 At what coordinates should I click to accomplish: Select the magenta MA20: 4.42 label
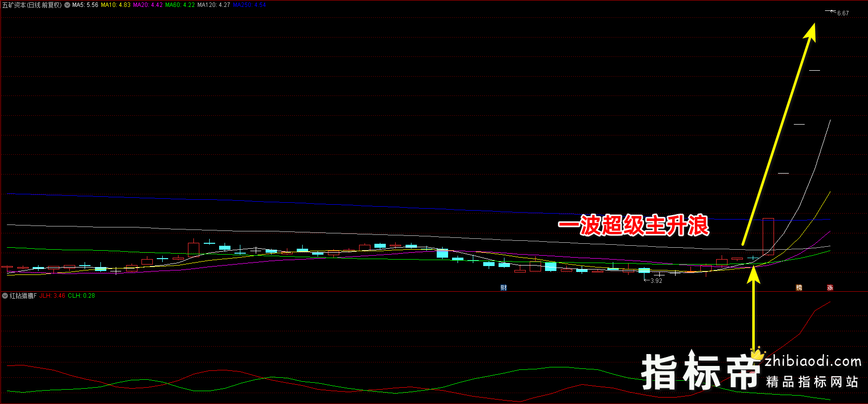(148, 5)
